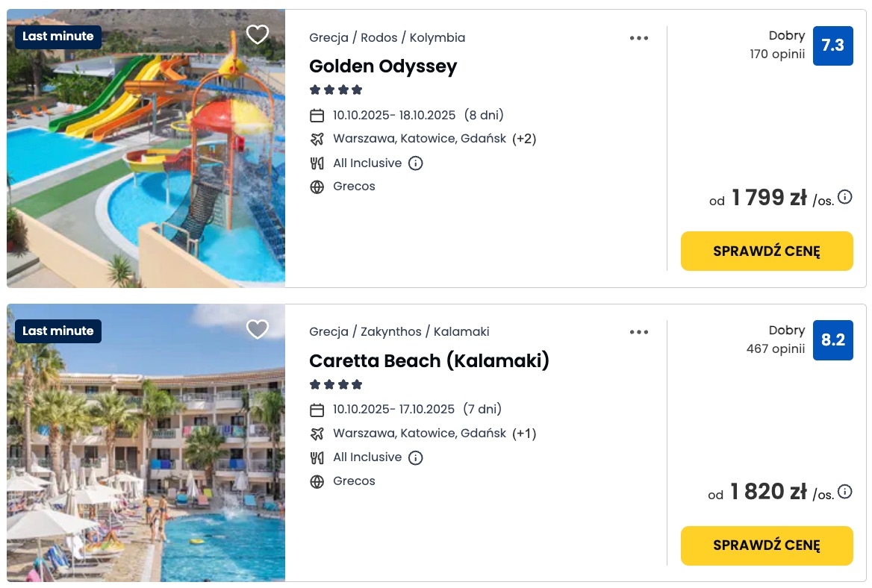Screen dimensions: 872x588
Task: Click the globe icon beside Grecos in Golden Odyssey
Action: (317, 187)
